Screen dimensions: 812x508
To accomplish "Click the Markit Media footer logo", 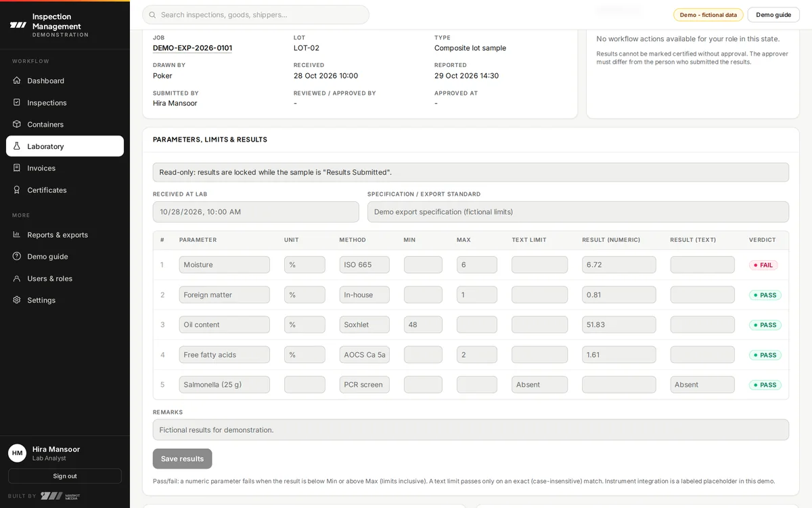I will [x=60, y=496].
